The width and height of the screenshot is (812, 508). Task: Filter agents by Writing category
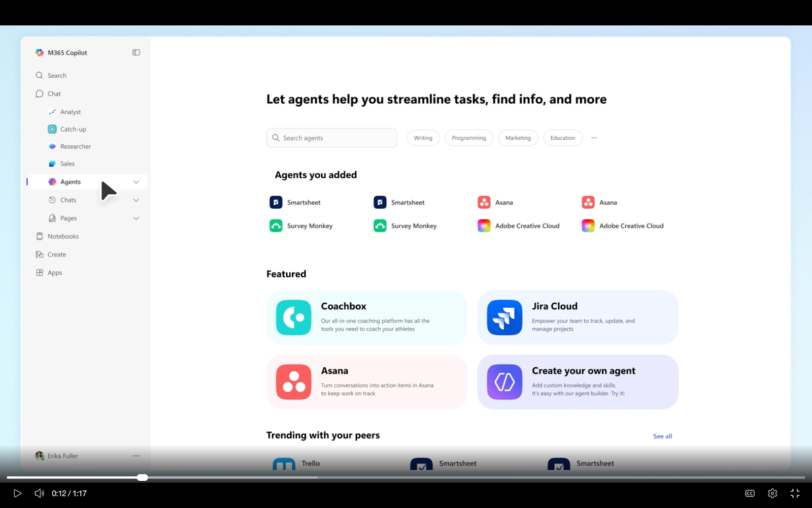point(423,138)
